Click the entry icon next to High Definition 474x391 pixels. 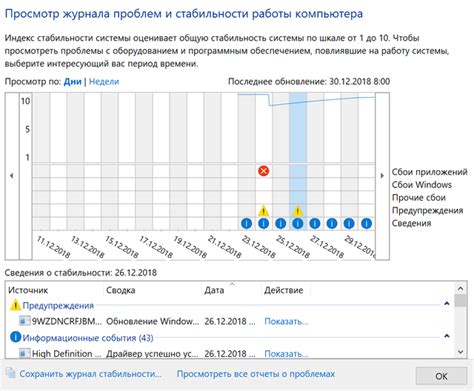(24, 353)
